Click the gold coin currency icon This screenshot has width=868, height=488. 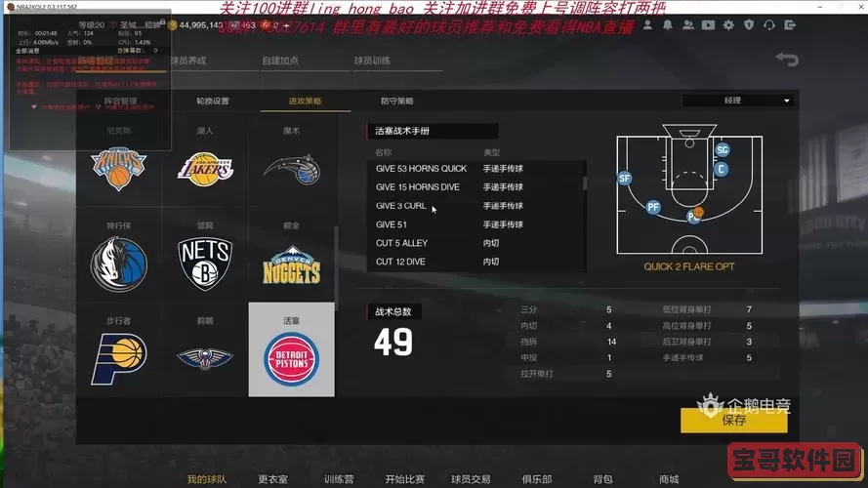pos(172,25)
